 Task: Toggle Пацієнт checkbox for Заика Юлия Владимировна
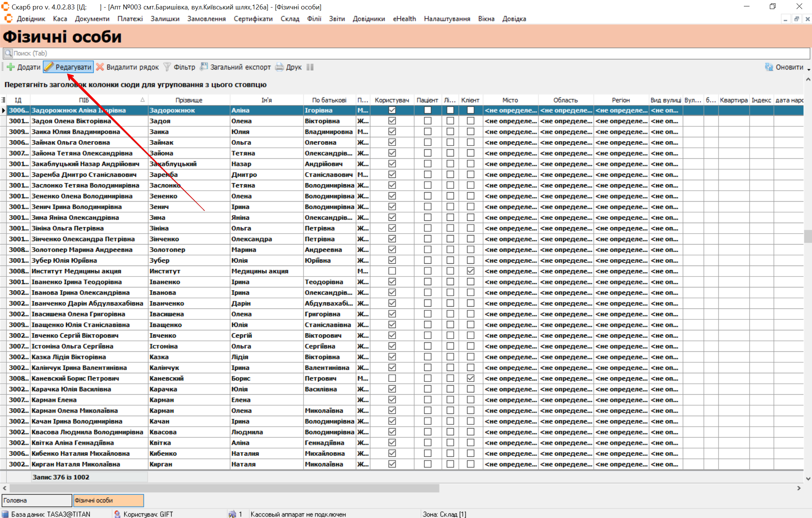point(427,132)
